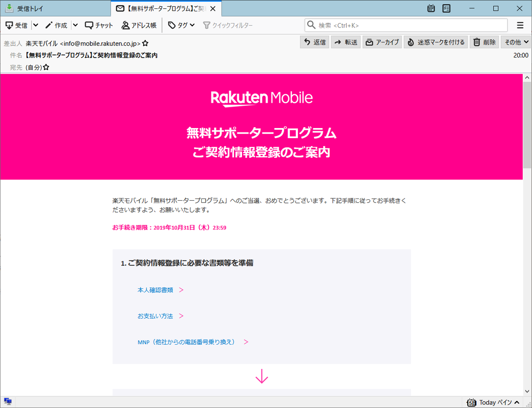Click the deadline text お手続き期限
This screenshot has height=408, width=532.
(169, 228)
